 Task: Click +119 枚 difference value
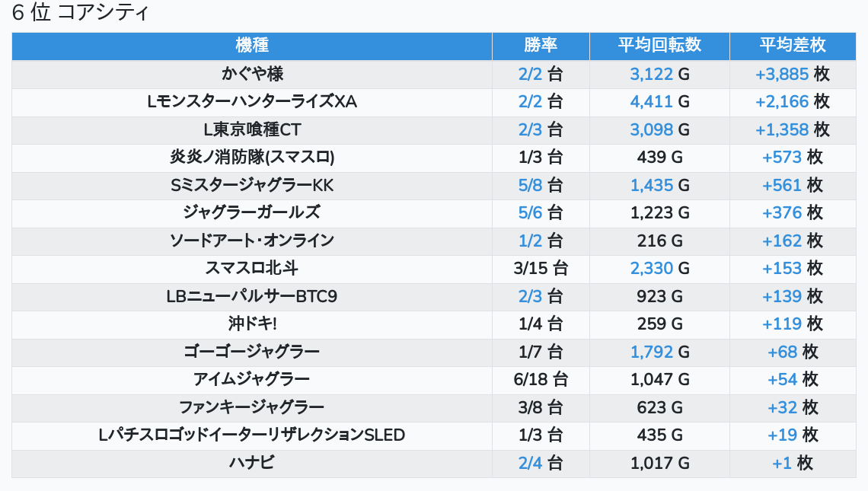792,324
